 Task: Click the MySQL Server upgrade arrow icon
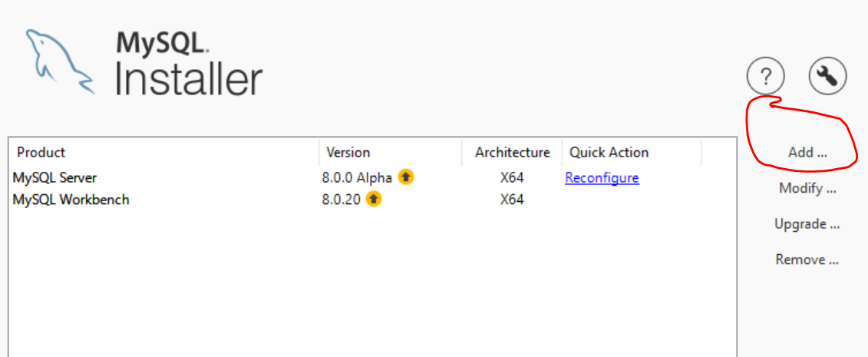click(x=406, y=177)
